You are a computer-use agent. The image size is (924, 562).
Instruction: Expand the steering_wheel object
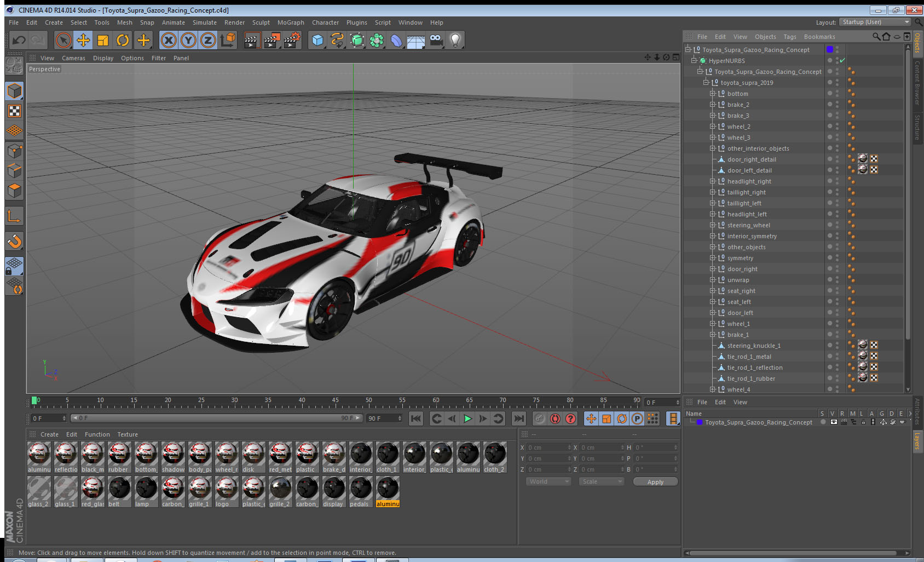pyautogui.click(x=713, y=225)
